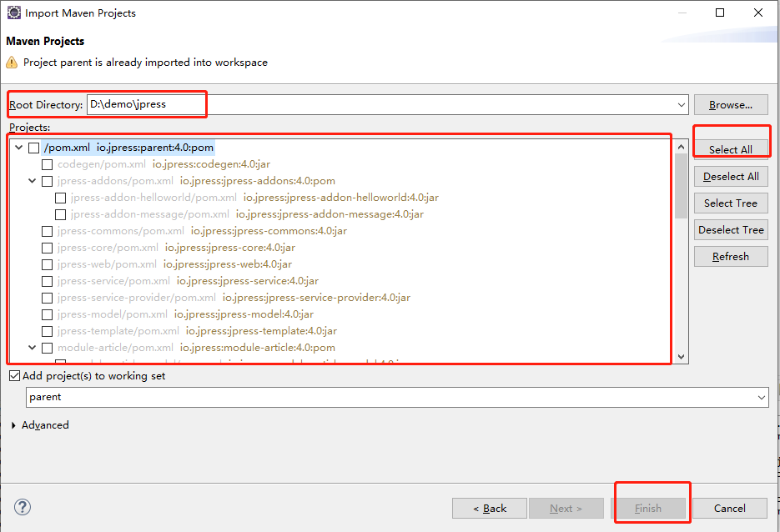
Task: Cancel the Import Maven Projects dialog
Action: click(730, 508)
